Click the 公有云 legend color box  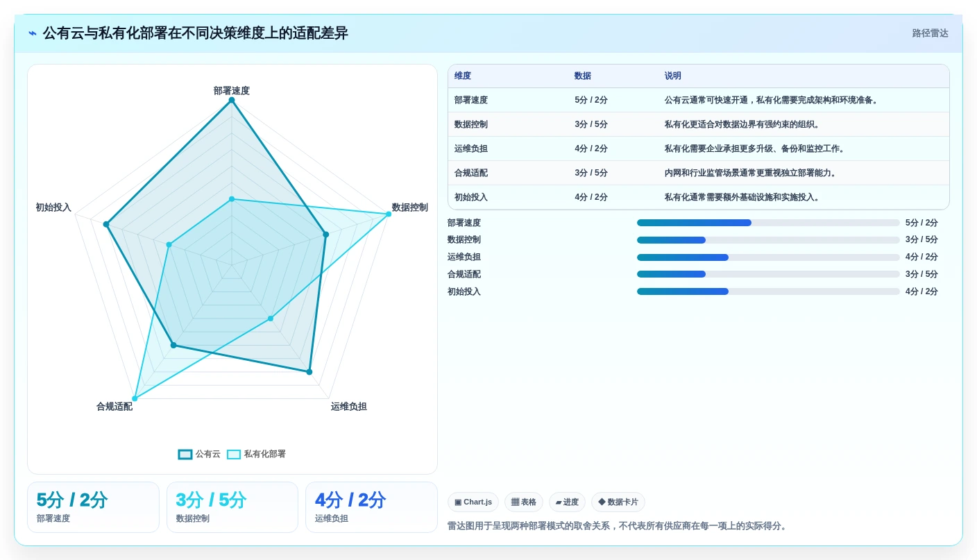[x=185, y=455]
